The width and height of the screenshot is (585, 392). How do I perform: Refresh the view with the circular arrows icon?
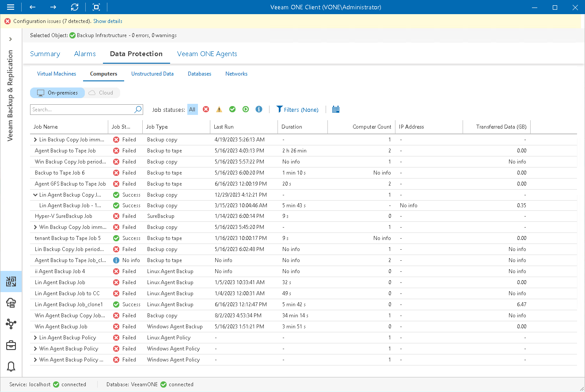75,7
